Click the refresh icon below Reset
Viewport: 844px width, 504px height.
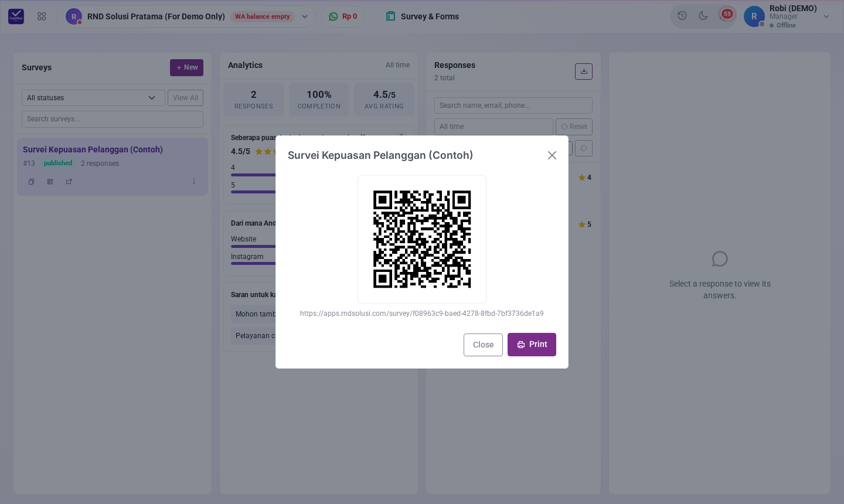tap(584, 148)
